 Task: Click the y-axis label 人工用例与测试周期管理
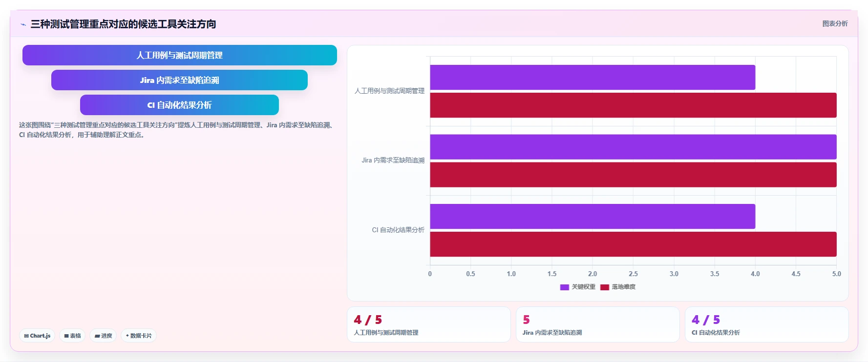389,91
